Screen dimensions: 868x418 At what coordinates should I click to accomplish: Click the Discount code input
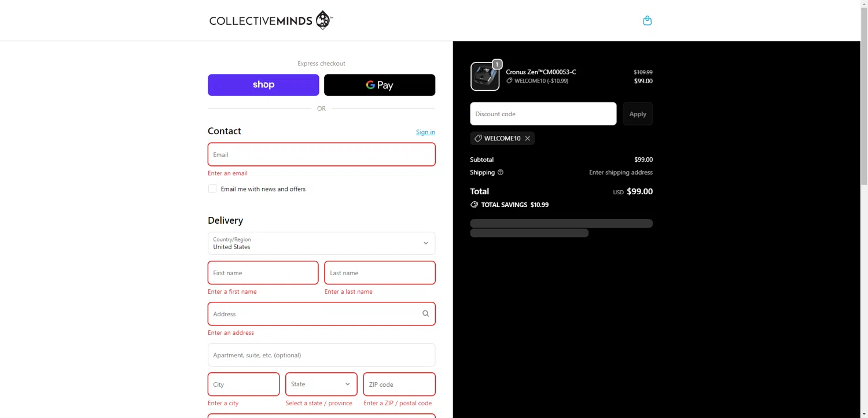(543, 114)
